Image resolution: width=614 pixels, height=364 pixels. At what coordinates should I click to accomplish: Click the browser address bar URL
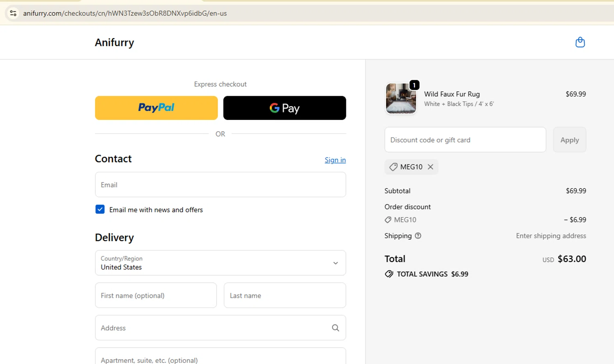click(125, 13)
